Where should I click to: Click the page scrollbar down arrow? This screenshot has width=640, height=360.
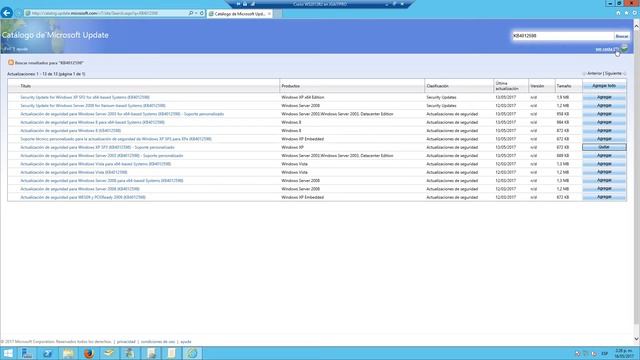click(x=636, y=339)
